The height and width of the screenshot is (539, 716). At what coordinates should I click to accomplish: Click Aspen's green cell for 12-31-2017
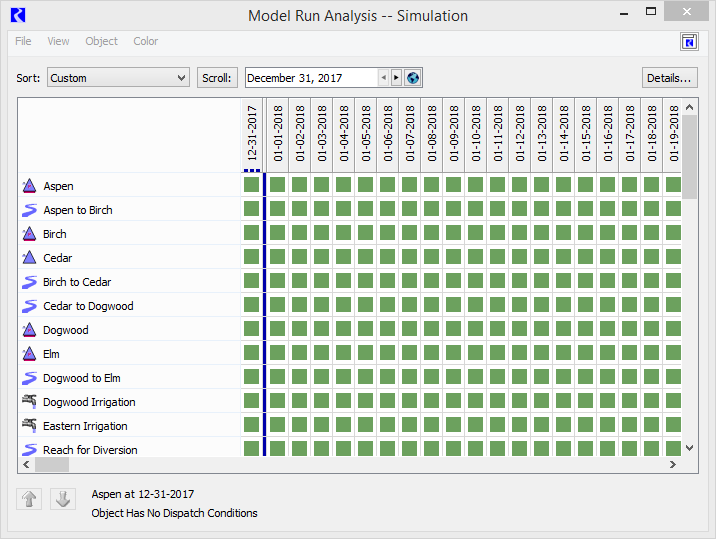coord(252,185)
